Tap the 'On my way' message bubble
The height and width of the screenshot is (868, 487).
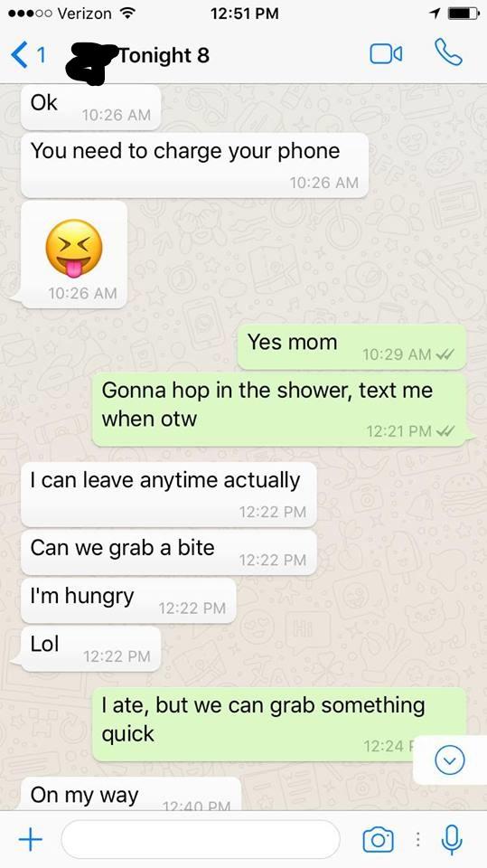(131, 795)
